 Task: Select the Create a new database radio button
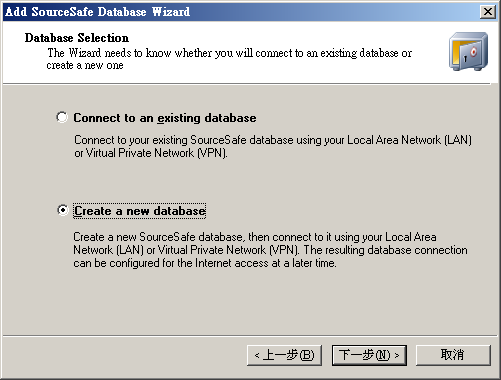[x=62, y=210]
